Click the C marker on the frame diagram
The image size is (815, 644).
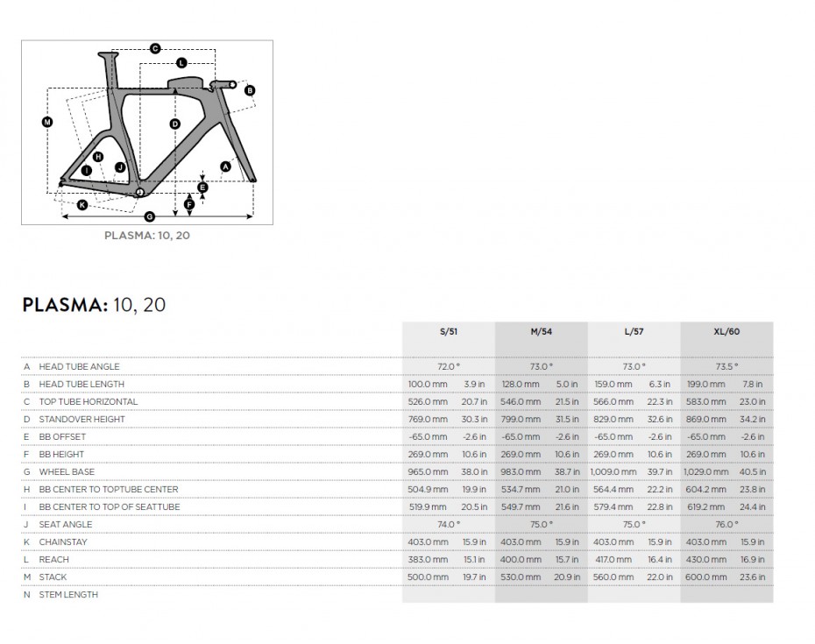click(x=155, y=49)
